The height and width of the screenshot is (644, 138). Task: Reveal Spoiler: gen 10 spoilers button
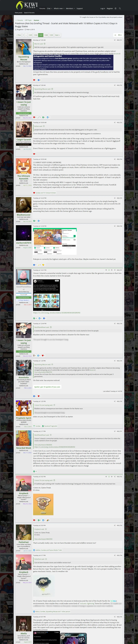(x=47, y=387)
